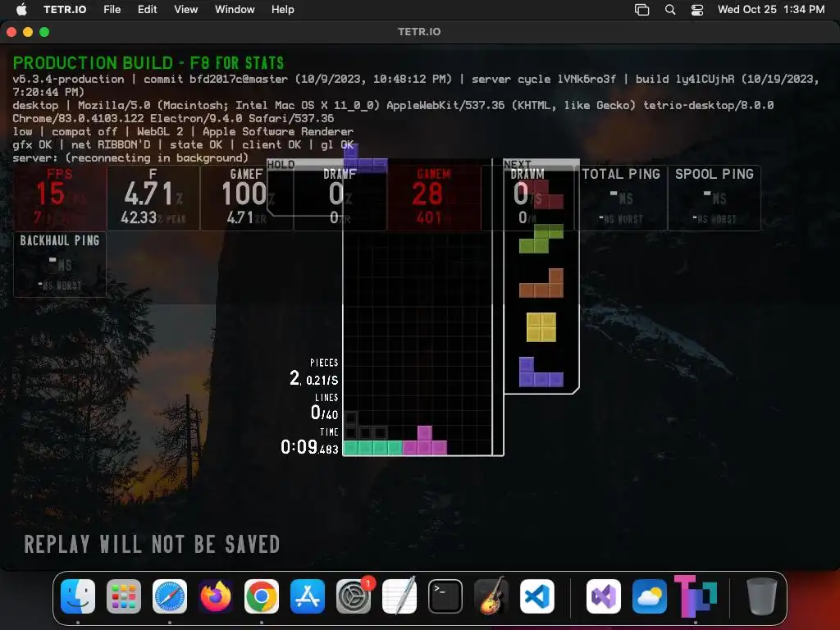840x630 pixels.
Task: Click the GAMEM red stats panel
Action: [433, 198]
